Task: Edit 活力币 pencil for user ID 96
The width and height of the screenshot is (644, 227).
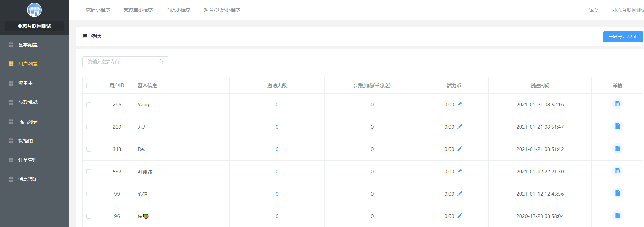Action: pyautogui.click(x=460, y=216)
